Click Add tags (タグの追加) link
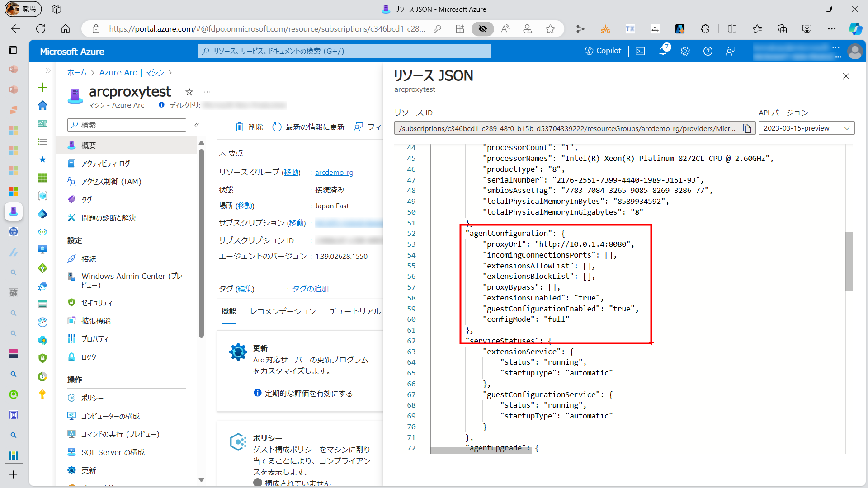 tap(310, 288)
